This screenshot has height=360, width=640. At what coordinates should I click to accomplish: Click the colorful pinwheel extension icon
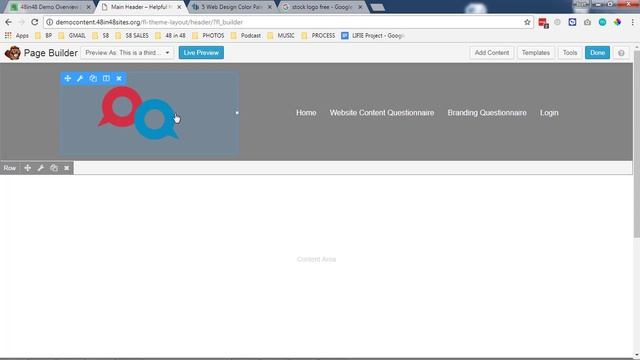(x=617, y=22)
